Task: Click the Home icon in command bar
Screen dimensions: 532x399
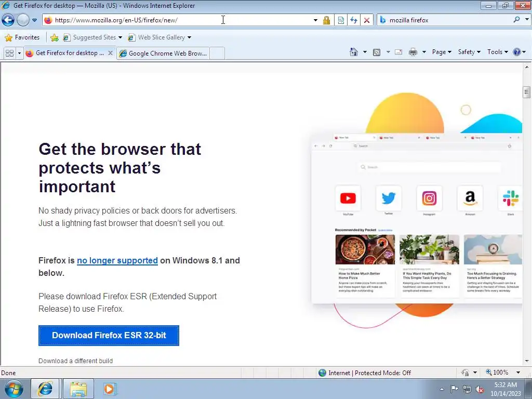Action: pos(353,52)
